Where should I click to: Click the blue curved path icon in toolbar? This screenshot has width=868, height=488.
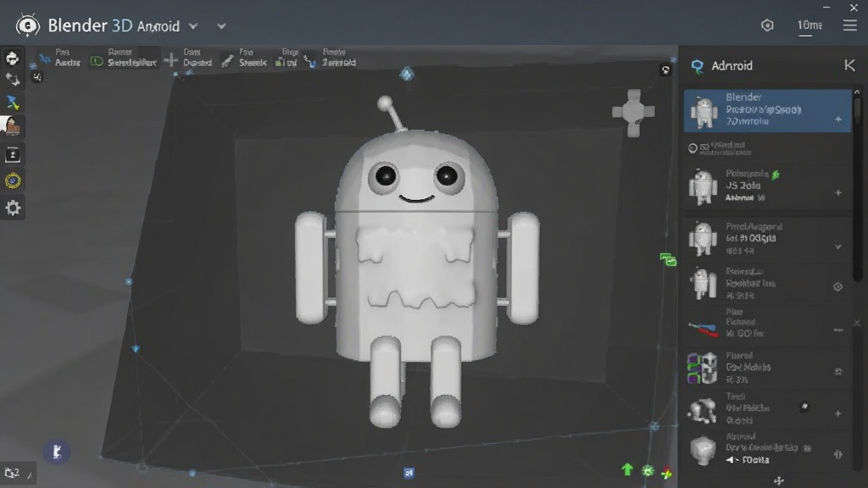coord(309,60)
